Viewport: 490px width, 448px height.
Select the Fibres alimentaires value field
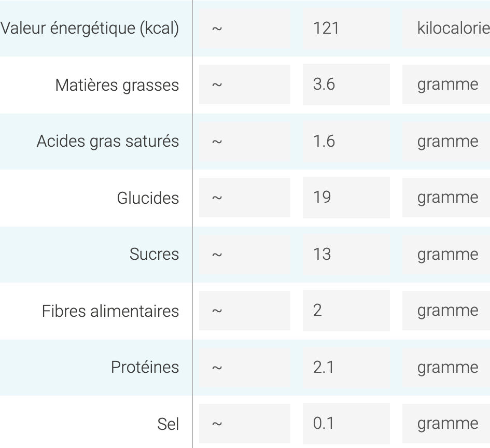tap(346, 311)
